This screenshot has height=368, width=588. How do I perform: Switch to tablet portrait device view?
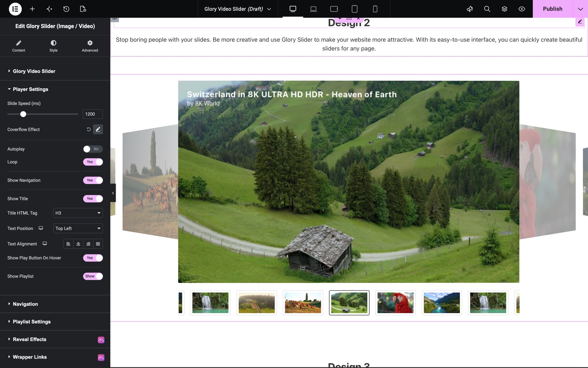coord(355,9)
